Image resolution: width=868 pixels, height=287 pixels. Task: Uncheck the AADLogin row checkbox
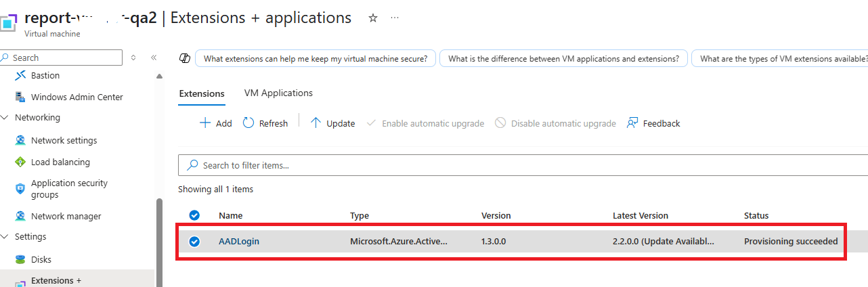pyautogui.click(x=194, y=241)
